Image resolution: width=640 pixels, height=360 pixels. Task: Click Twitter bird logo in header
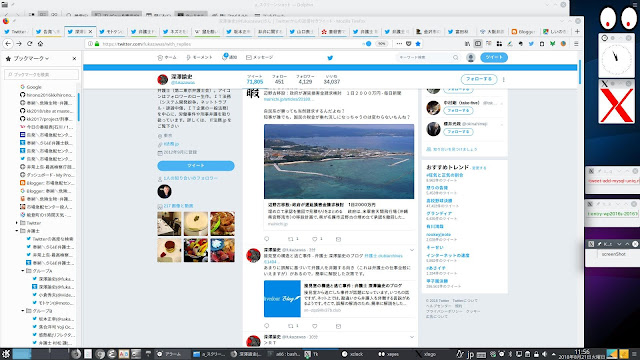(330, 58)
